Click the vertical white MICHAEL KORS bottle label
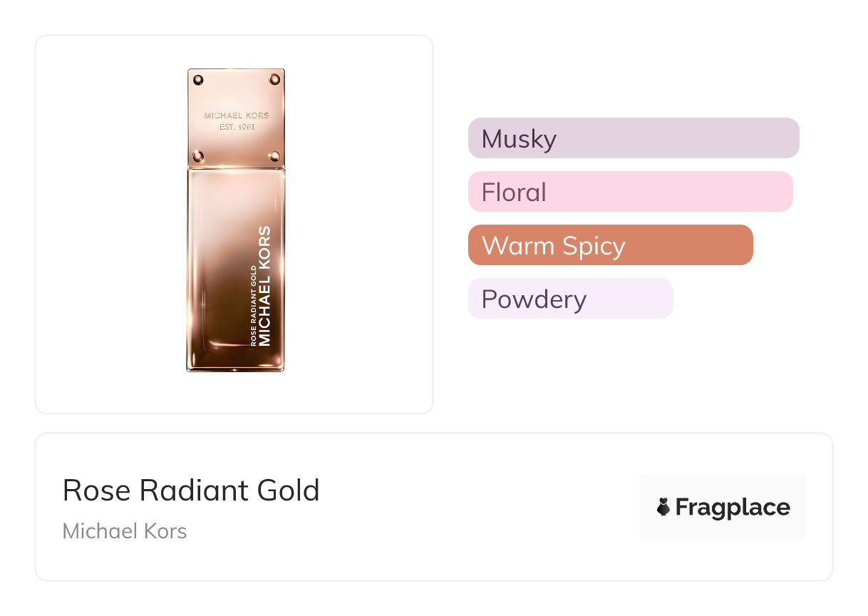The image size is (868, 616). (265, 287)
